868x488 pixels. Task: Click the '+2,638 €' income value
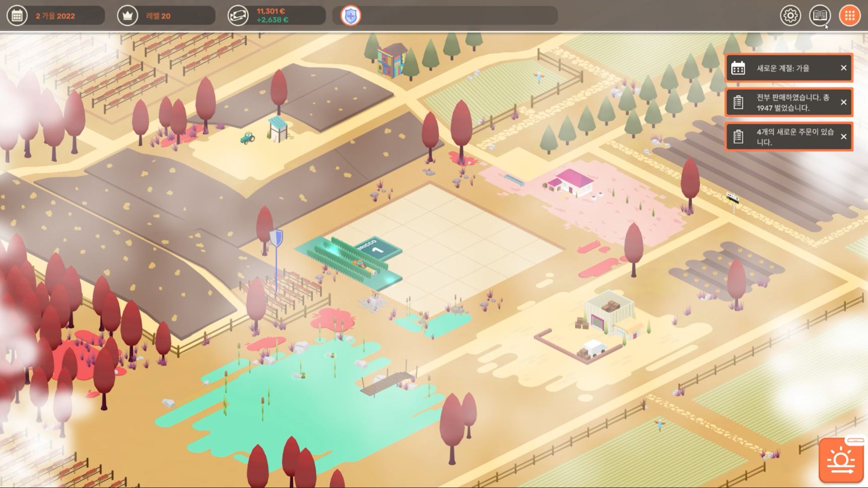point(272,20)
